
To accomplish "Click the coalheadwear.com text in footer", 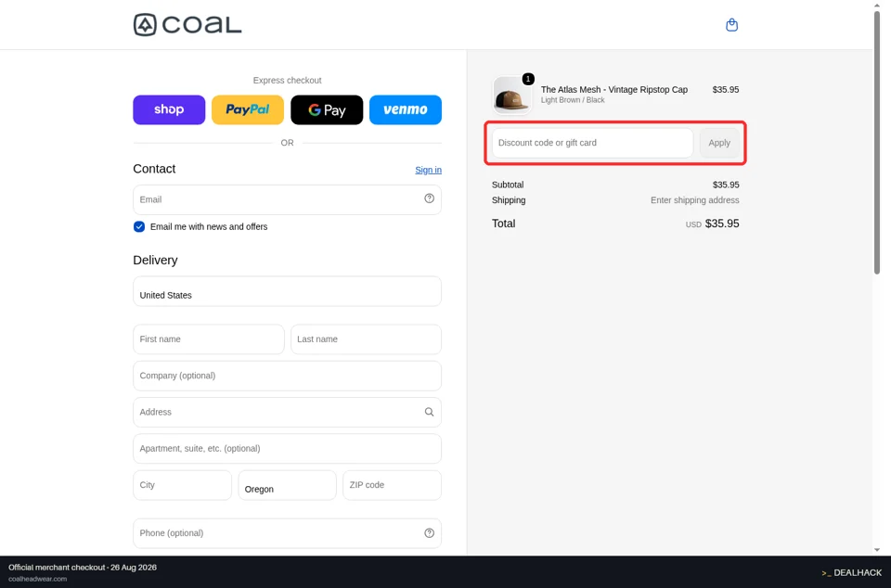I will tap(37, 579).
